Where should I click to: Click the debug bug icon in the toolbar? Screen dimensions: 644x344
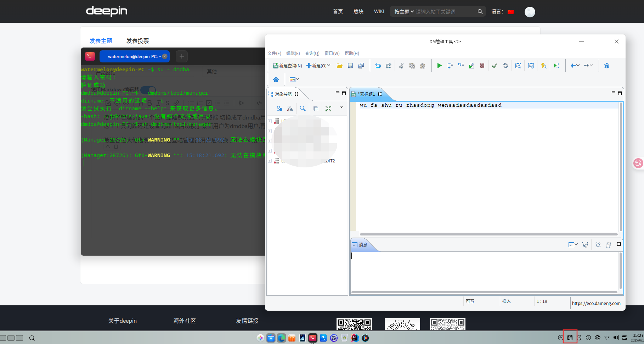[607, 66]
